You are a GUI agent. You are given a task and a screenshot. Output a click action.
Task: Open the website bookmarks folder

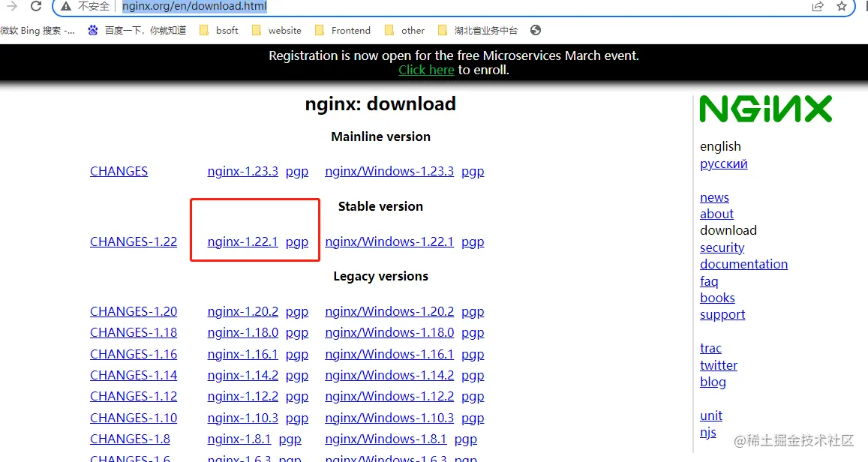[277, 31]
